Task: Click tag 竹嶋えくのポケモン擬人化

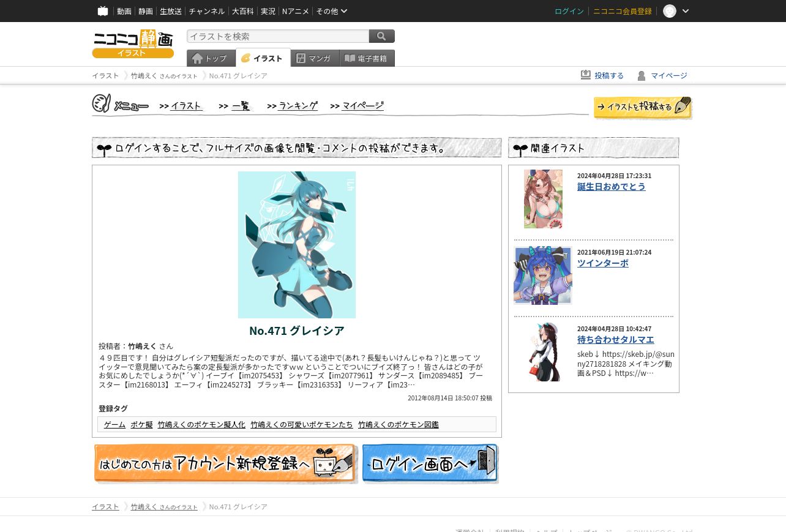Action: 201,425
